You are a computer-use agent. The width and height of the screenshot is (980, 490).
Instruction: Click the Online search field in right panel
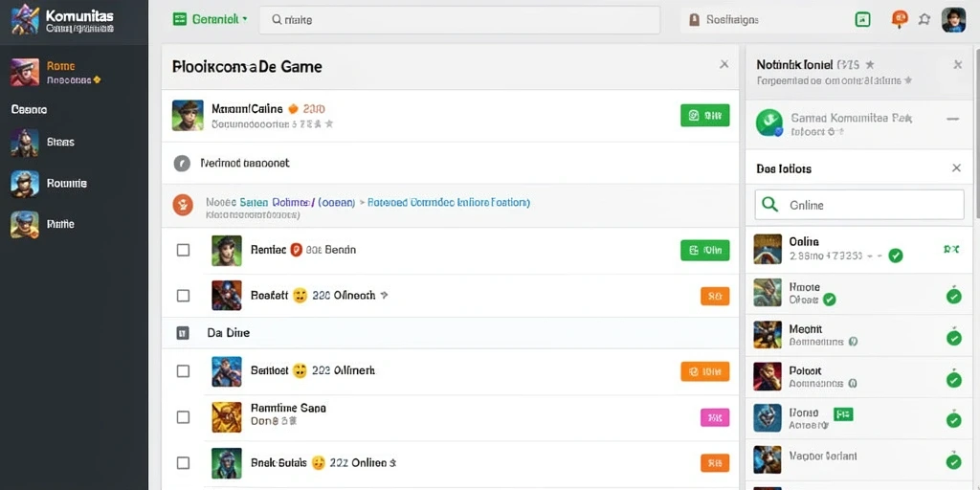coord(859,205)
